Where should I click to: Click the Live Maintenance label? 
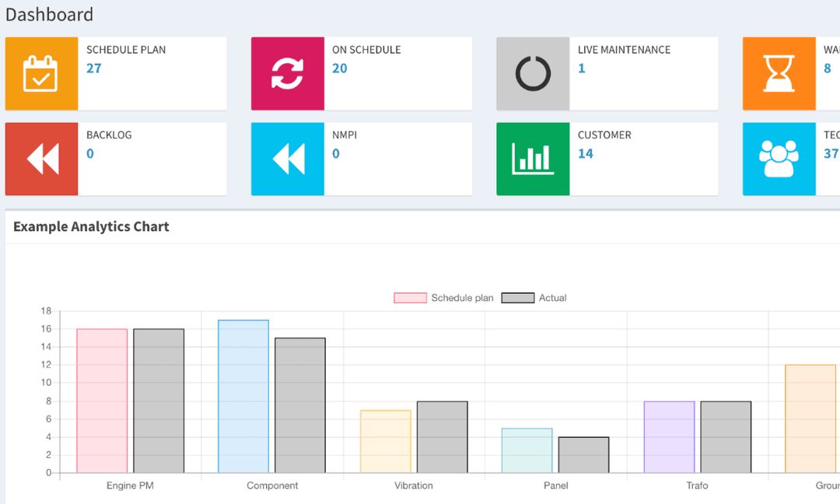(624, 50)
